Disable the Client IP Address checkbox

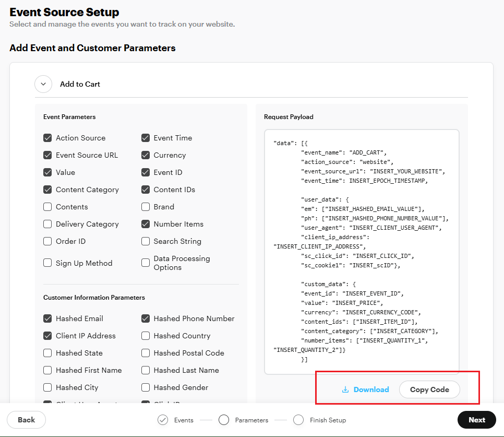click(x=47, y=336)
